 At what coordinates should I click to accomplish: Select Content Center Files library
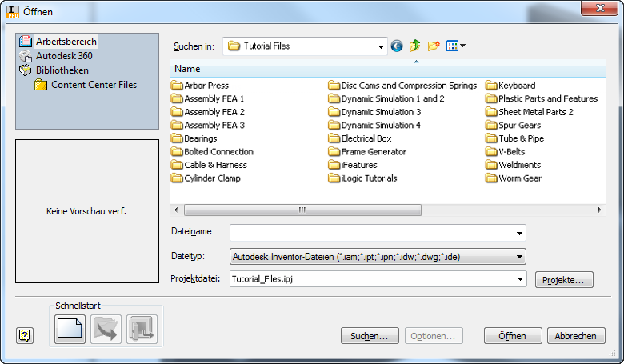click(86, 85)
